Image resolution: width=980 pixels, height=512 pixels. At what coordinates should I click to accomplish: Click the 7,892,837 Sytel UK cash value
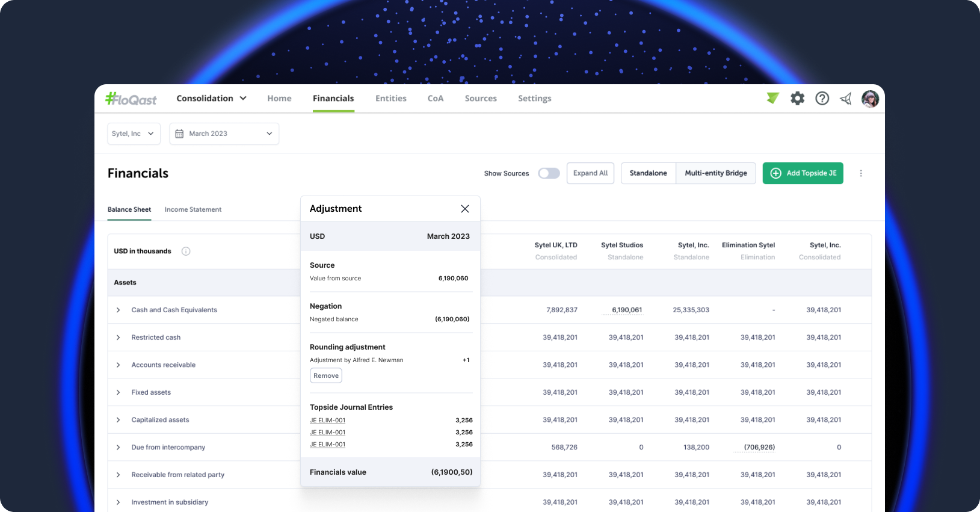[562, 310]
